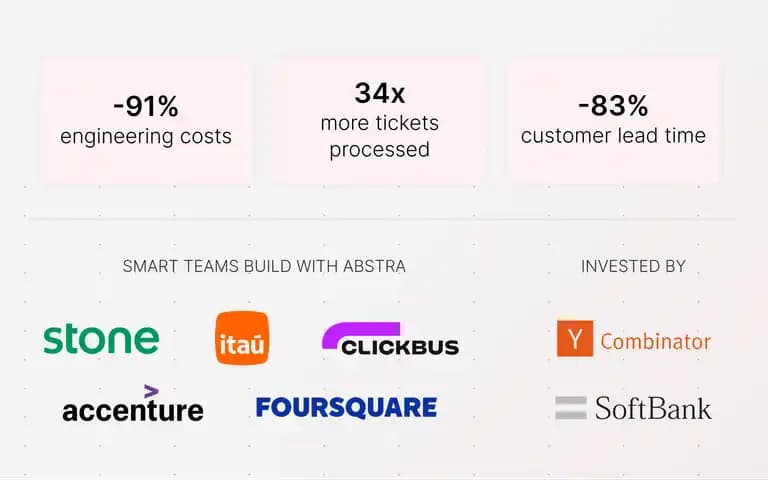Click the purple arrow above accenture
This screenshot has width=768, height=480.
(x=151, y=391)
